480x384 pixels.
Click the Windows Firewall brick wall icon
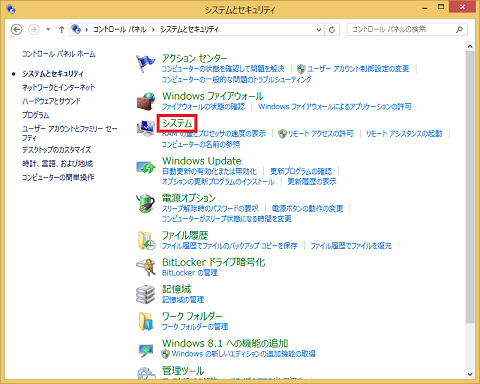tap(146, 102)
